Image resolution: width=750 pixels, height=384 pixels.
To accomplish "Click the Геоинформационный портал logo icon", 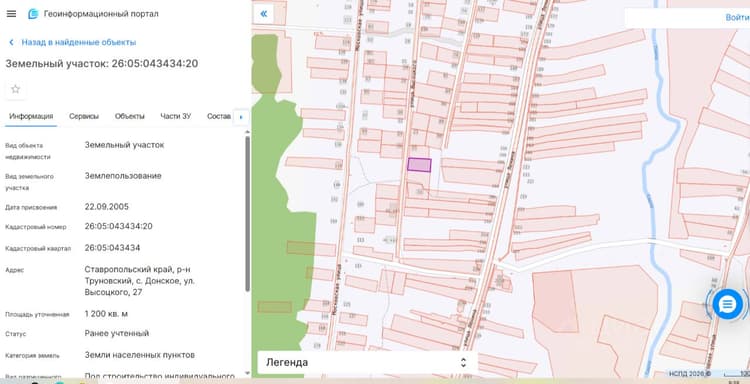I will pyautogui.click(x=33, y=14).
